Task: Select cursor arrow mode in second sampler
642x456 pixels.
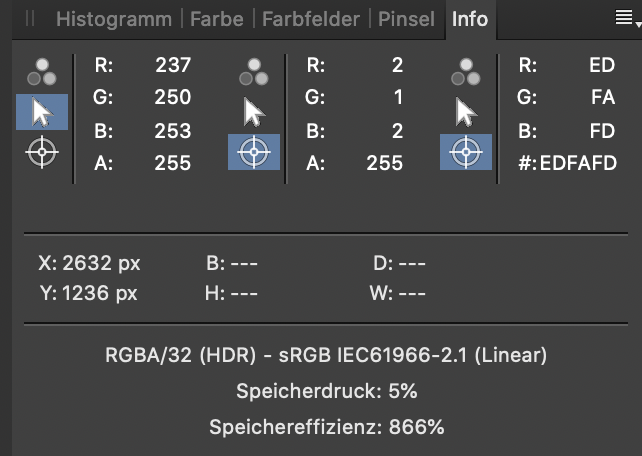Action: coord(254,112)
